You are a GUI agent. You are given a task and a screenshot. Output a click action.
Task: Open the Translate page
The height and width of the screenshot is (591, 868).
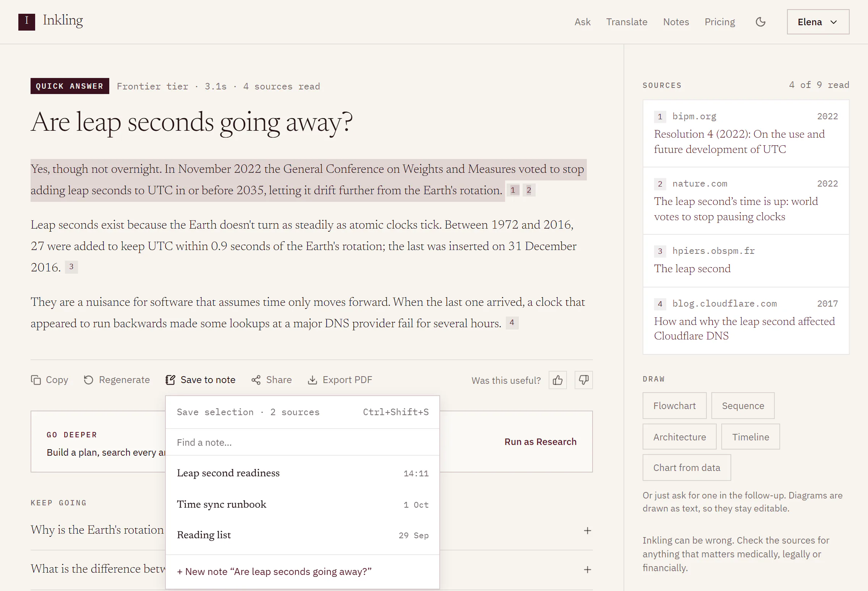(x=627, y=22)
